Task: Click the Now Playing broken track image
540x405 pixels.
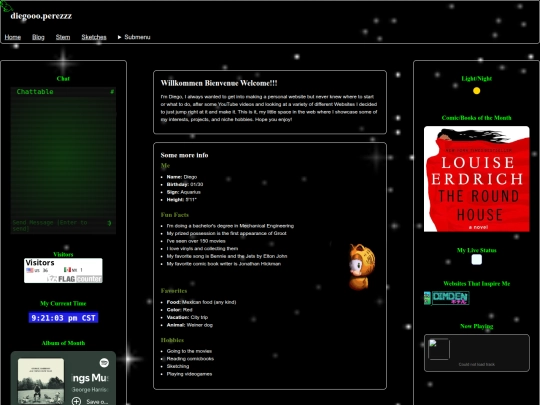Action: (439, 349)
